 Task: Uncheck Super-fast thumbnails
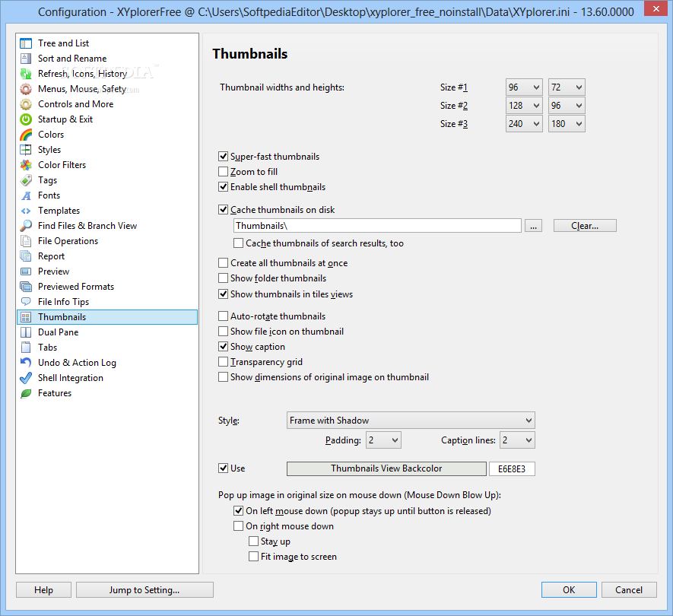point(223,156)
